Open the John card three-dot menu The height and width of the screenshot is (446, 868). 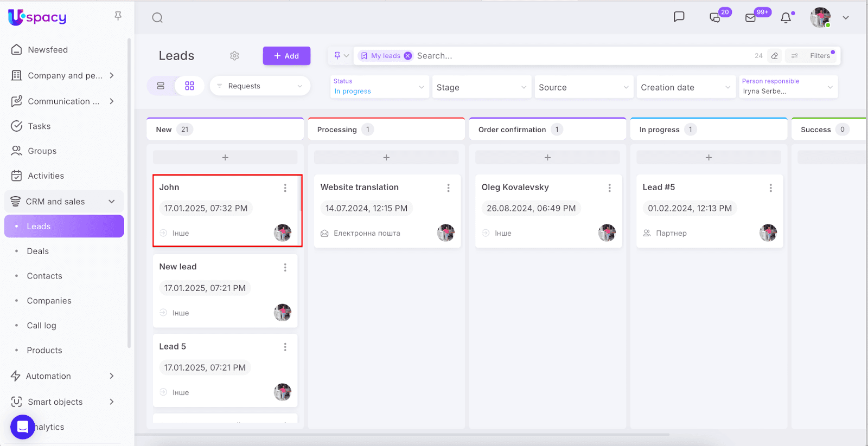pyautogui.click(x=285, y=188)
